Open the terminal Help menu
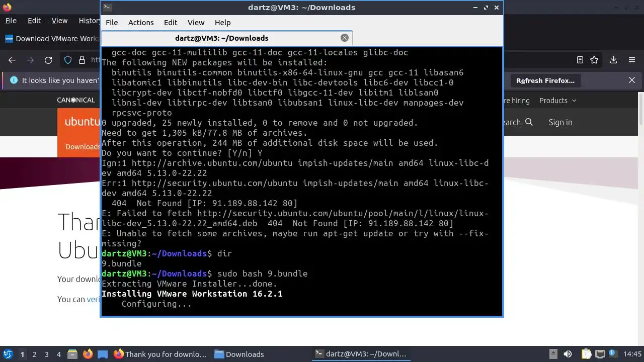This screenshot has width=644, height=362. pos(222,22)
